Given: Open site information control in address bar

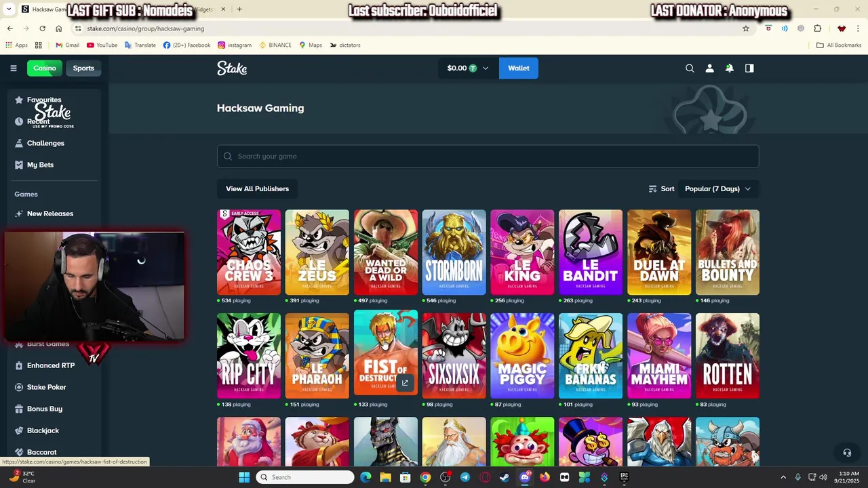Looking at the screenshot, I should [78, 28].
